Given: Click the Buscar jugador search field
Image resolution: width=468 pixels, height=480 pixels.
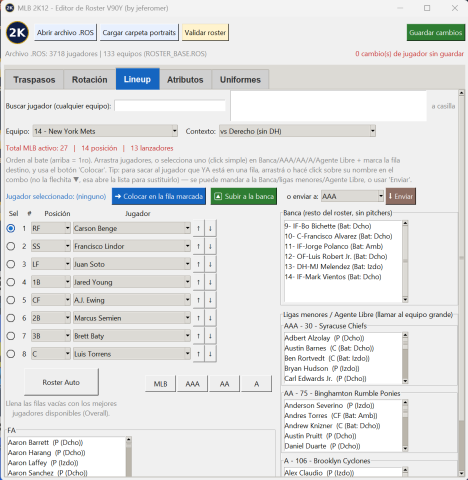Looking at the screenshot, I should pyautogui.click(x=170, y=106).
